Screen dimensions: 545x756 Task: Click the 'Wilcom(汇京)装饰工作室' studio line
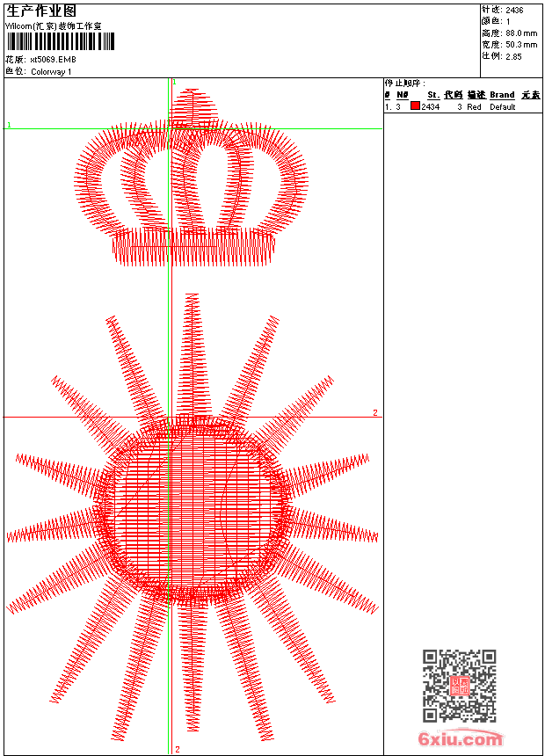(53, 26)
